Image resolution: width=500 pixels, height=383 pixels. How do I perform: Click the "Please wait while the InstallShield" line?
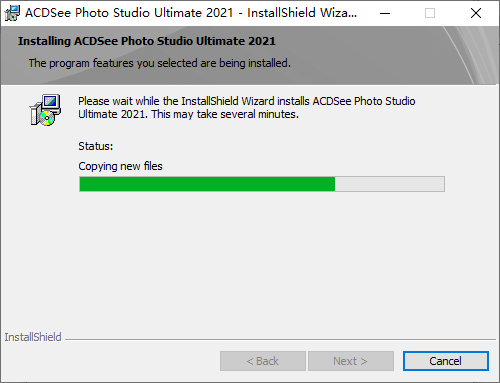click(247, 101)
